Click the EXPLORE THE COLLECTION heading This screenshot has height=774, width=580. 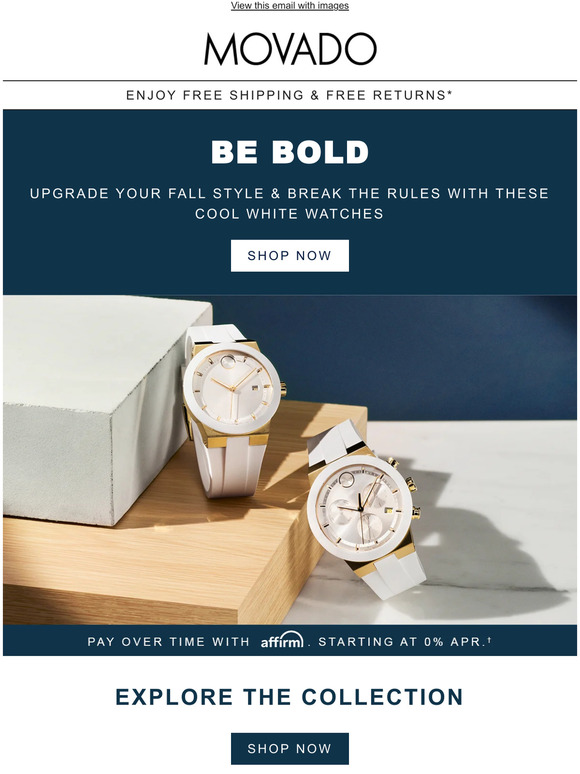pos(290,697)
